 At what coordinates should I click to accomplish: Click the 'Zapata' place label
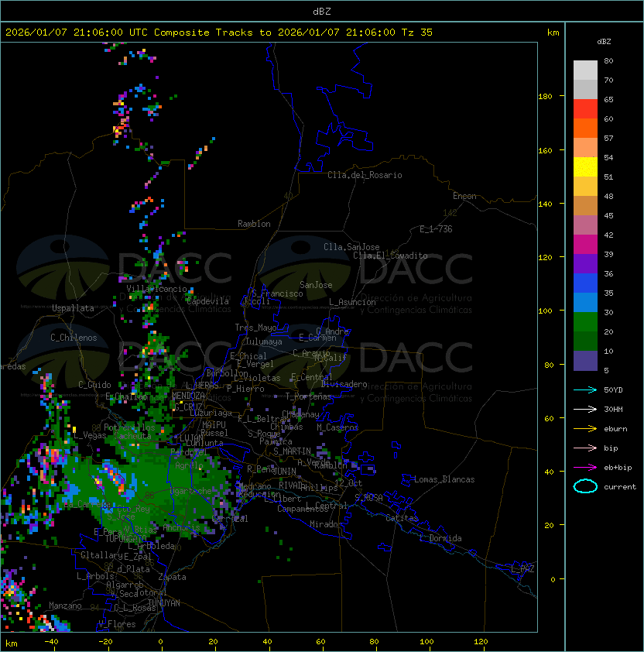pos(172,577)
